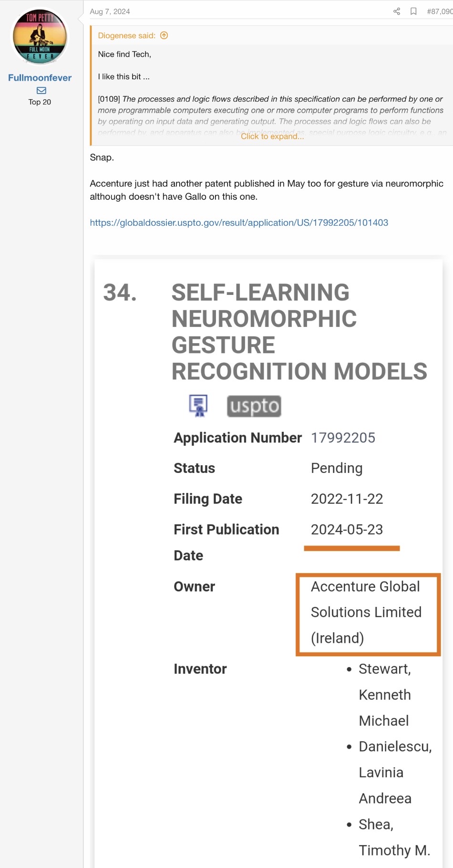Click the application number 17992205

pos(343,438)
